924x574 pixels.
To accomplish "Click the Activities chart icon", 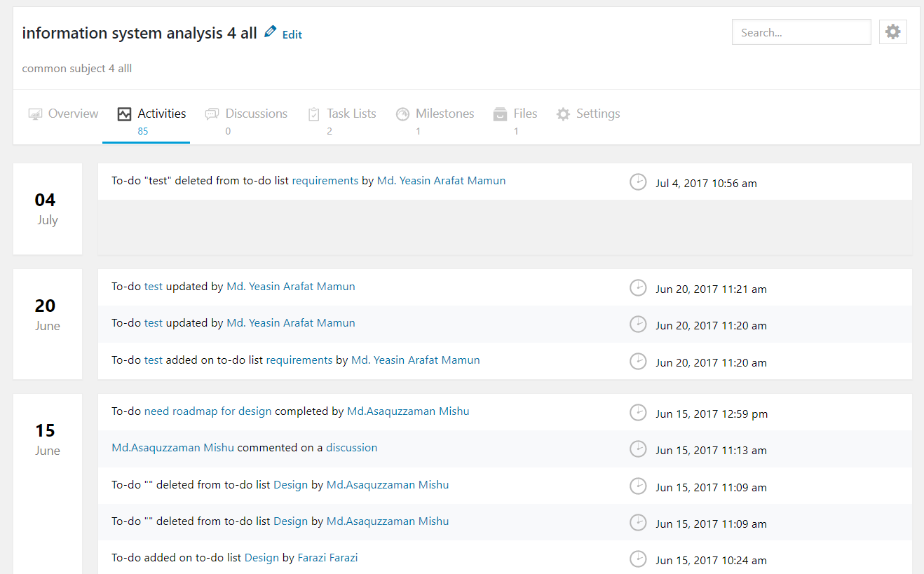I will [124, 114].
